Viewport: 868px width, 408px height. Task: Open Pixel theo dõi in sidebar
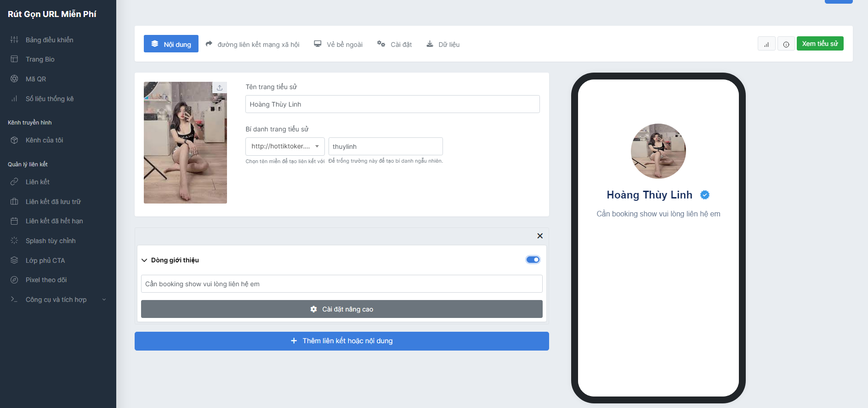click(46, 280)
